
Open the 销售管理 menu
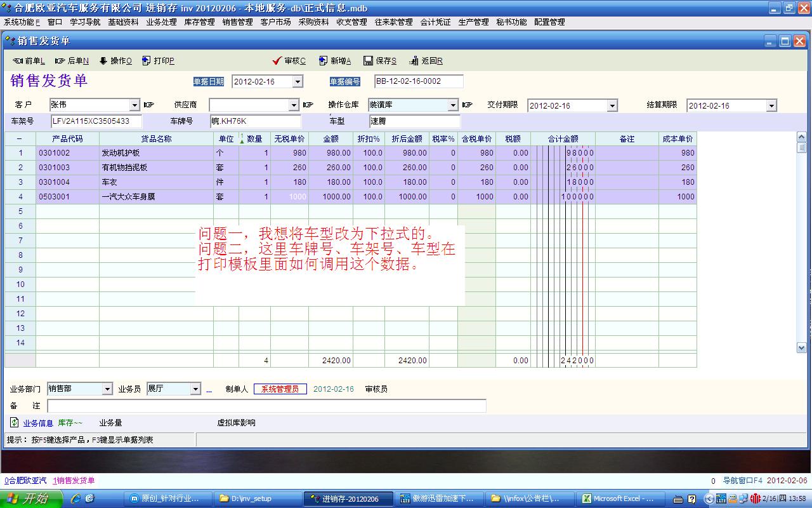[237, 22]
